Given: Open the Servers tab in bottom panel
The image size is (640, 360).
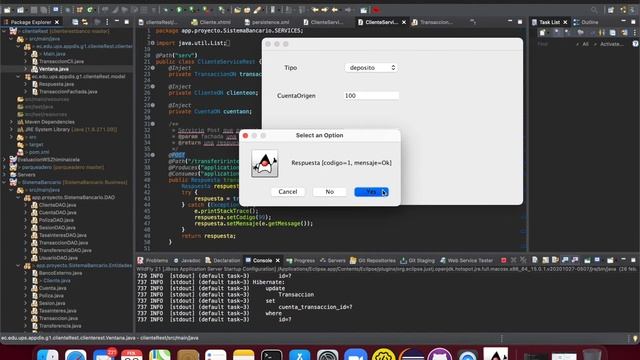Looking at the screenshot, I should coord(333,260).
